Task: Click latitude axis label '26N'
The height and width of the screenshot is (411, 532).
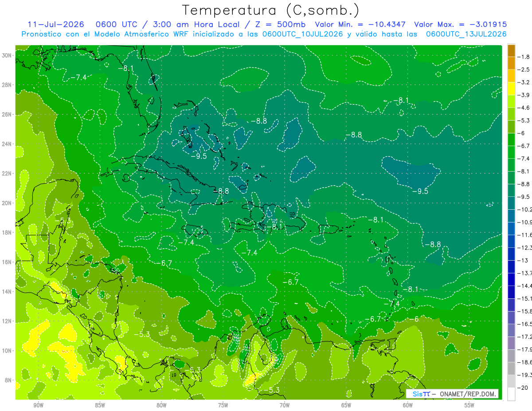Action: point(8,114)
